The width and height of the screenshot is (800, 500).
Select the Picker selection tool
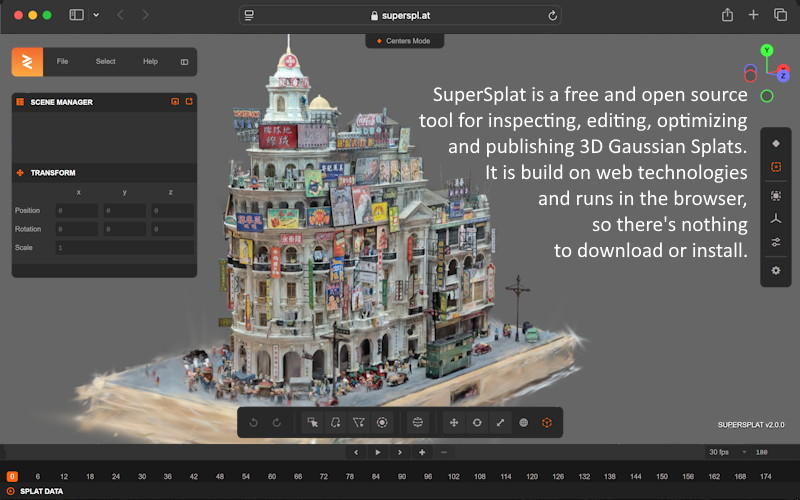coord(313,423)
